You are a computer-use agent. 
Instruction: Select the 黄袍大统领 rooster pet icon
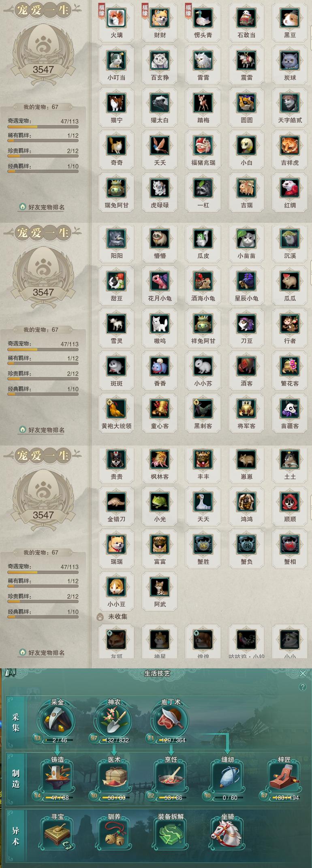(116, 409)
